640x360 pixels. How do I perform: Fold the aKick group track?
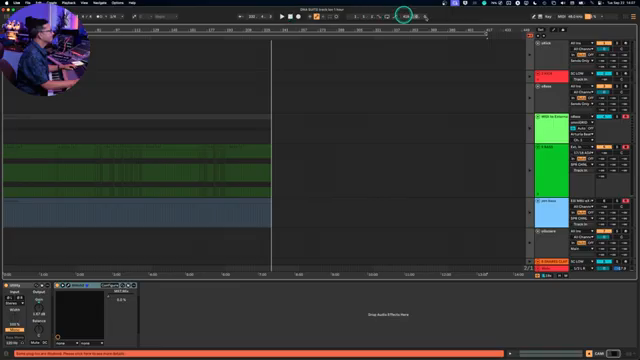point(538,43)
